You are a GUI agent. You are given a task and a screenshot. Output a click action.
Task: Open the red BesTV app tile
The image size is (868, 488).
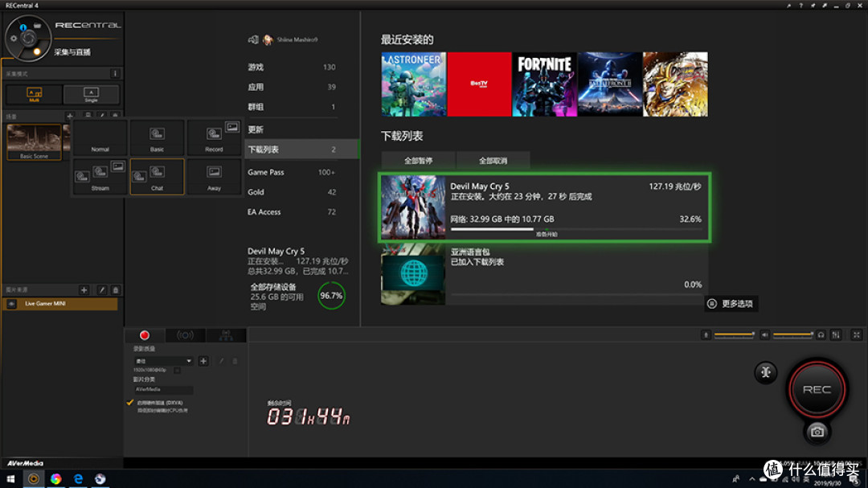coord(479,84)
